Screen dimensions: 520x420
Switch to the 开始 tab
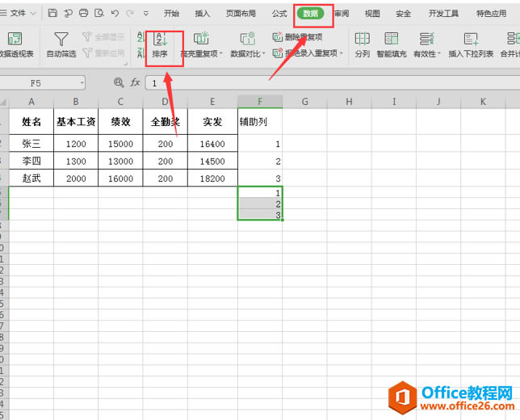click(x=171, y=14)
